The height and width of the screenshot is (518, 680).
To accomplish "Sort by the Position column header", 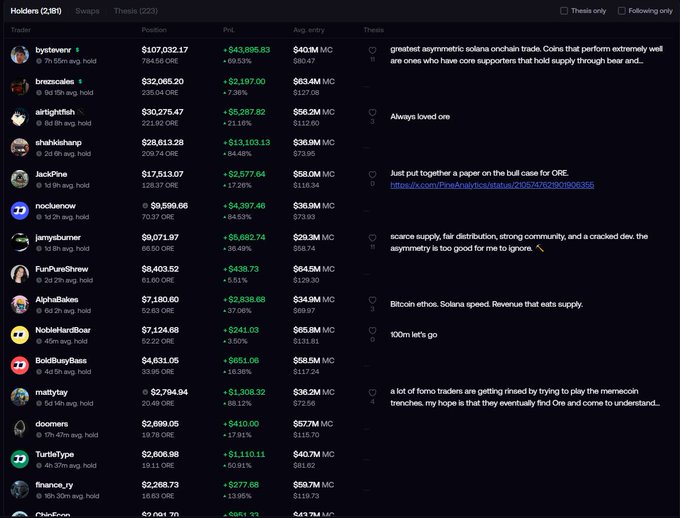I will tap(154, 30).
